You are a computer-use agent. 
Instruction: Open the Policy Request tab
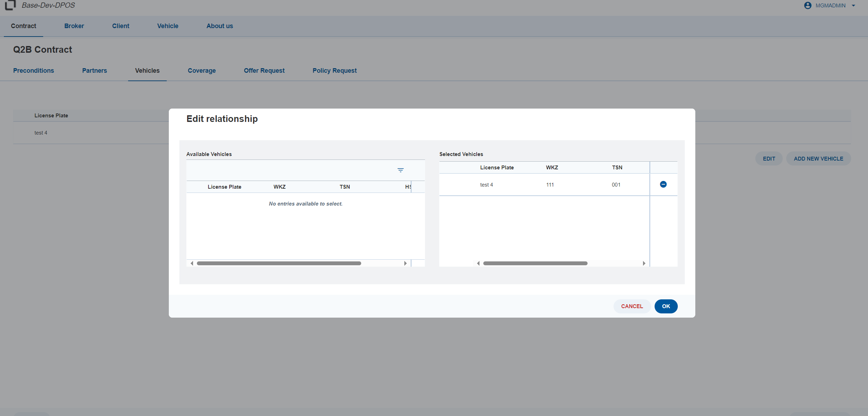point(334,71)
